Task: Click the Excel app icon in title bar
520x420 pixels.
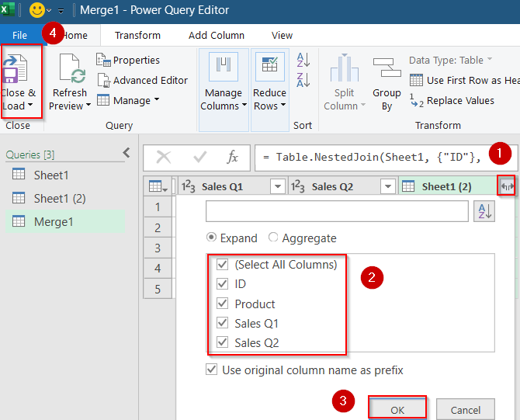Action: click(7, 9)
